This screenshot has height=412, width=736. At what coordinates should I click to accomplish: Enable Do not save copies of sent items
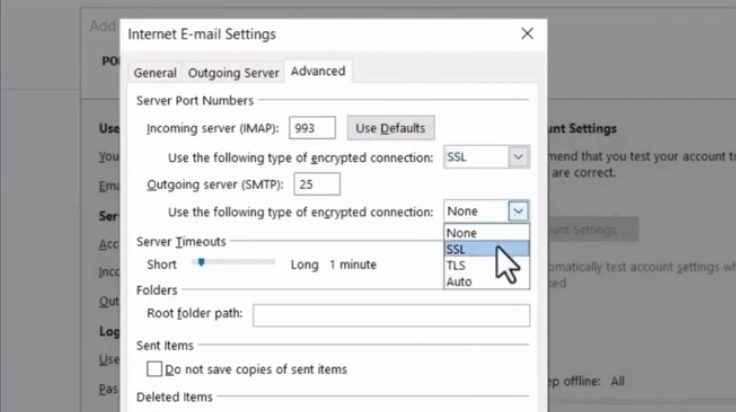pos(155,369)
